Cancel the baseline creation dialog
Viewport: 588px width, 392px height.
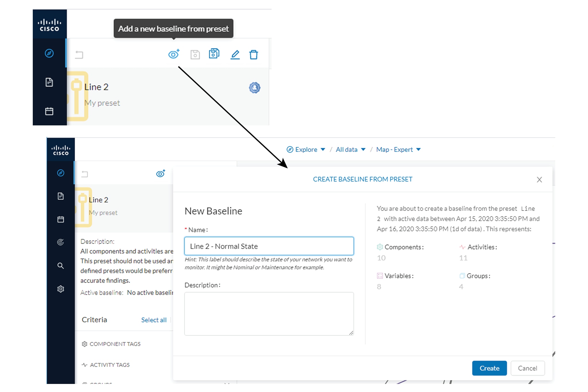(x=527, y=368)
